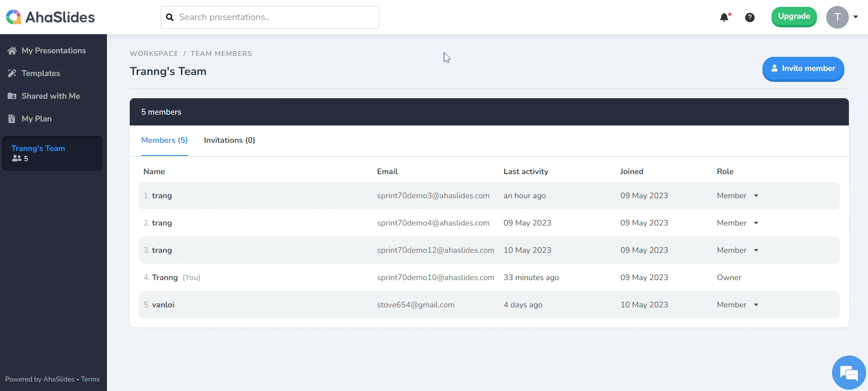Open My Presentations in sidebar

53,50
